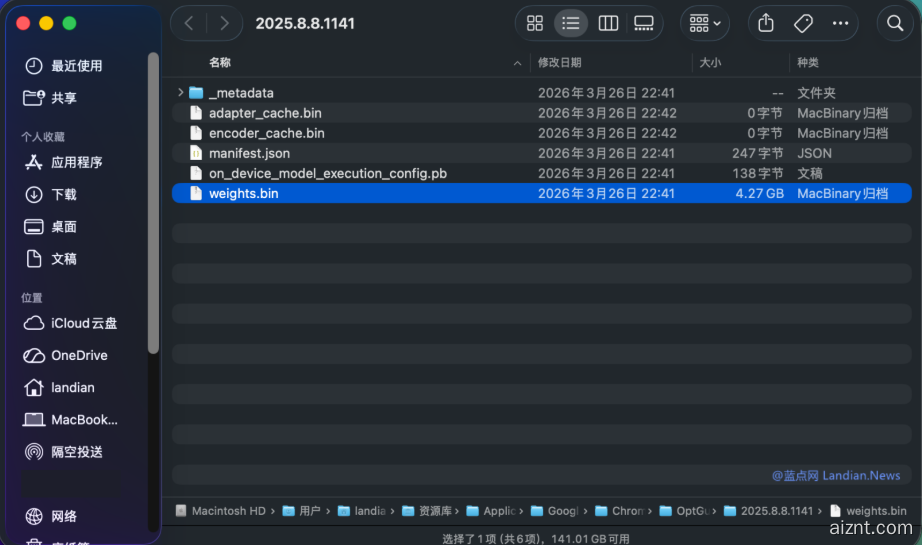This screenshot has width=923, height=545.
Task: Open 下载 in the sidebar
Action: (x=51, y=194)
